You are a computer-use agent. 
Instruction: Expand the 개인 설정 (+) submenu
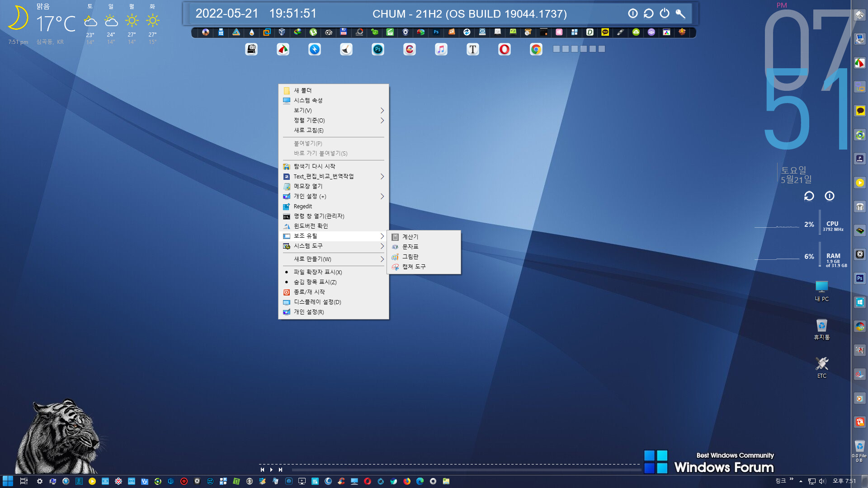tap(334, 196)
